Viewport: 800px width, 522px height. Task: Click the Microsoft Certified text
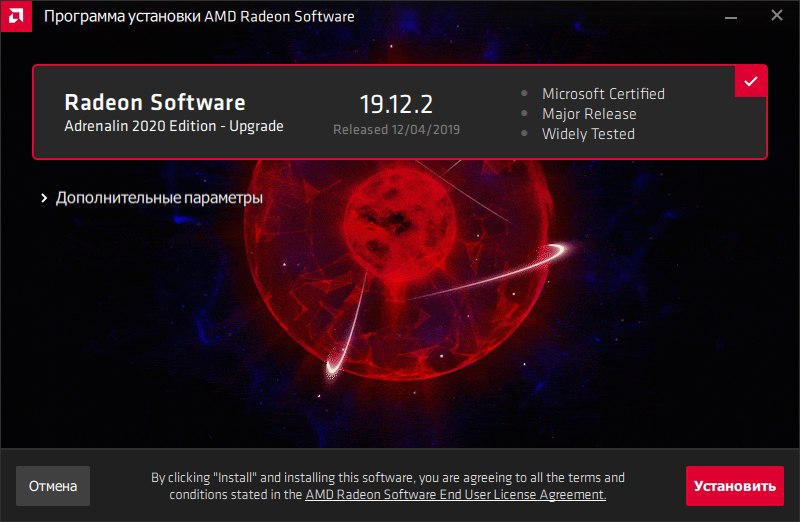click(603, 94)
